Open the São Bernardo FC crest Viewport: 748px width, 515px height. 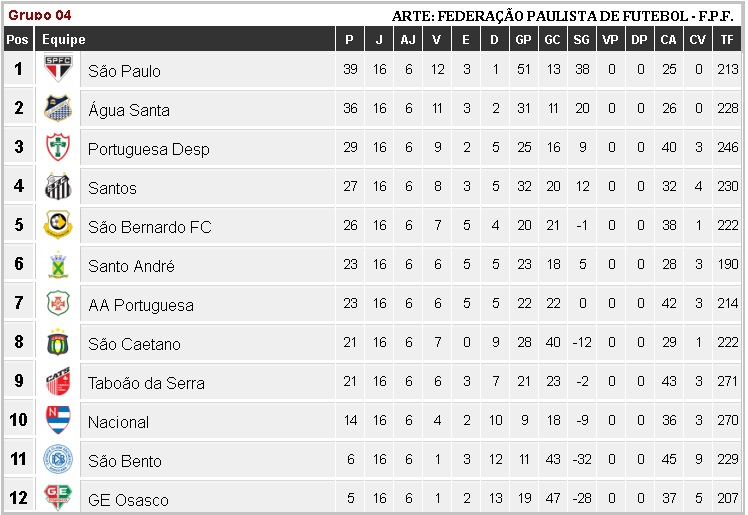point(57,226)
